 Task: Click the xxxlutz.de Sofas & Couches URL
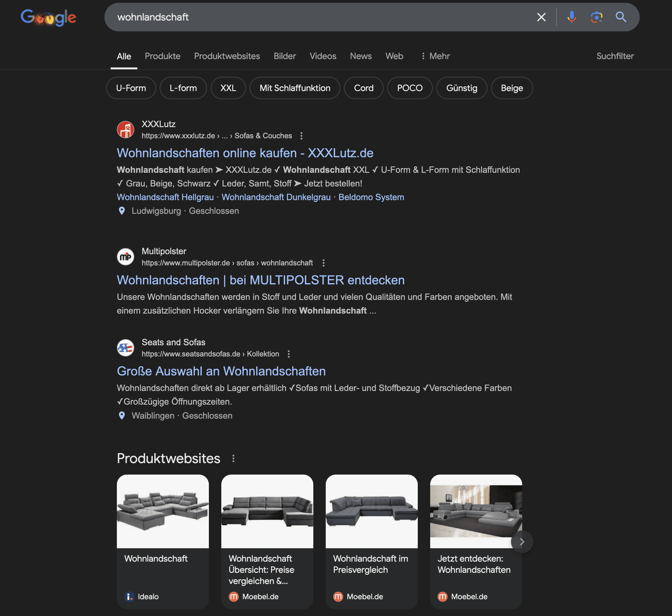point(217,136)
